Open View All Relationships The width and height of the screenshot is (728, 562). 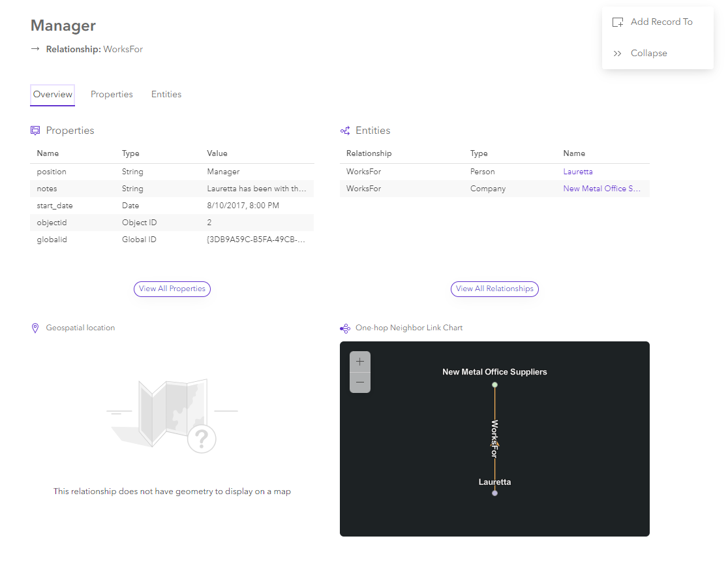494,289
